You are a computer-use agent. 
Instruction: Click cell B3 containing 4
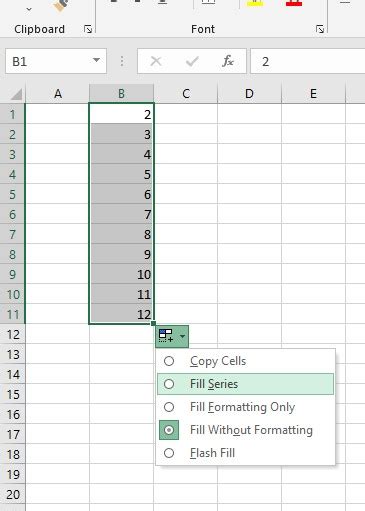[122, 154]
